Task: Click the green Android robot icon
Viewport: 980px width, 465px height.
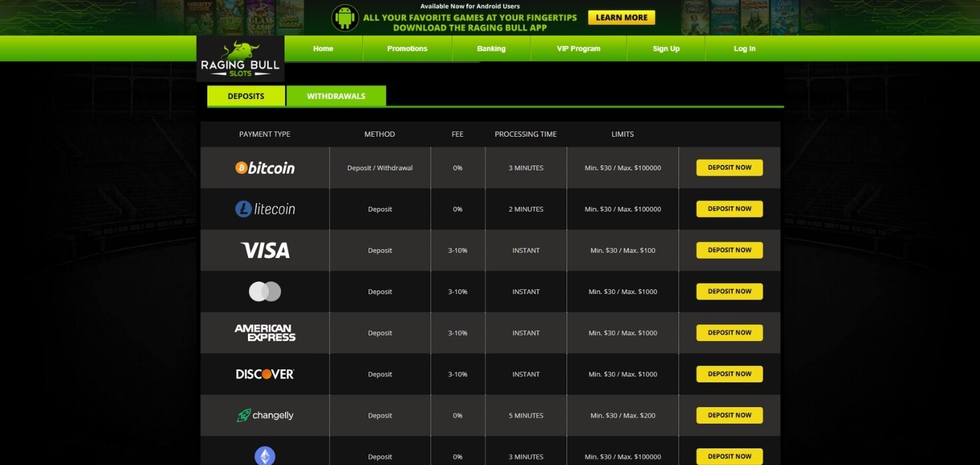Action: click(x=345, y=18)
